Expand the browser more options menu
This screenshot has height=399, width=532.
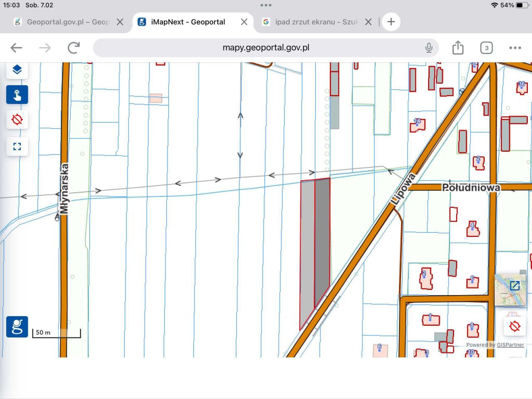515,48
